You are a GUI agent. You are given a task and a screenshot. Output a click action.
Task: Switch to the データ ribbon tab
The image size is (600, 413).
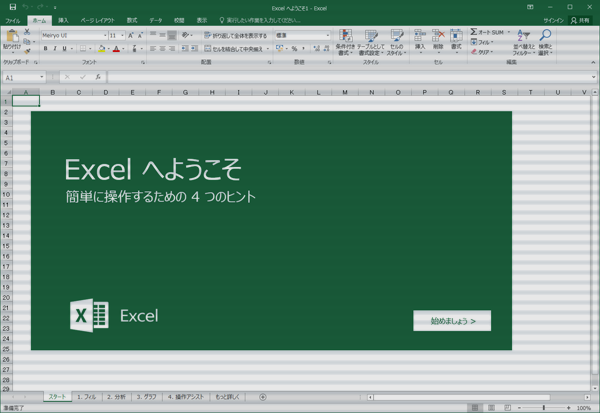pos(156,20)
